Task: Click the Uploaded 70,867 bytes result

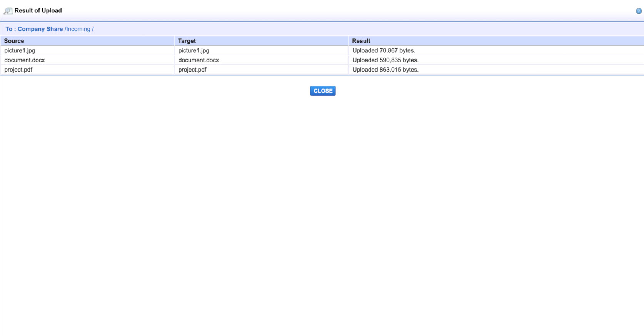Action: click(x=384, y=50)
